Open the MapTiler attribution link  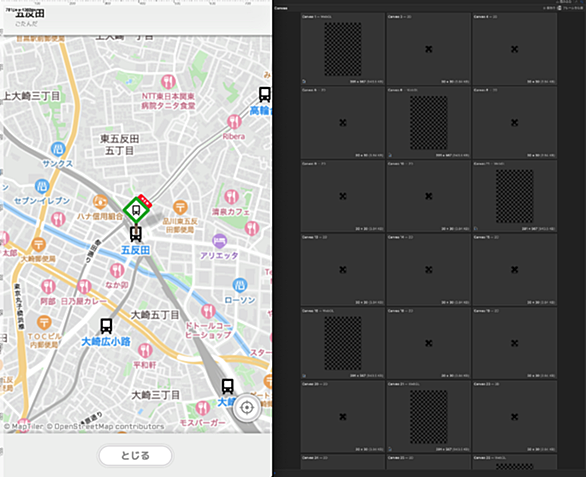click(x=24, y=426)
